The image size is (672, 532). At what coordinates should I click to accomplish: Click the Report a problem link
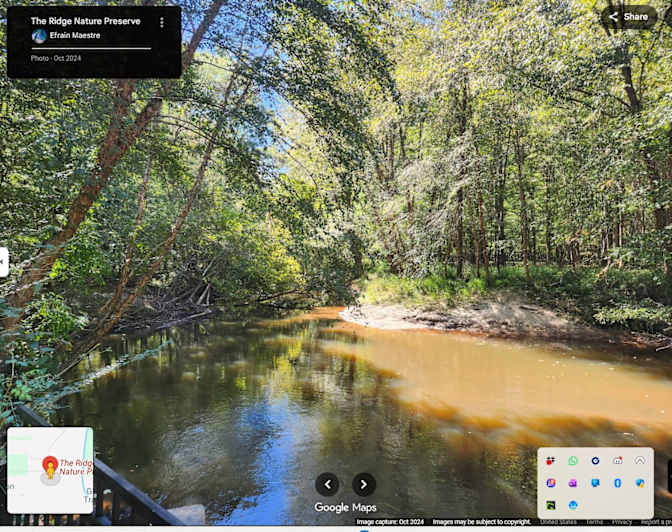coord(656,522)
